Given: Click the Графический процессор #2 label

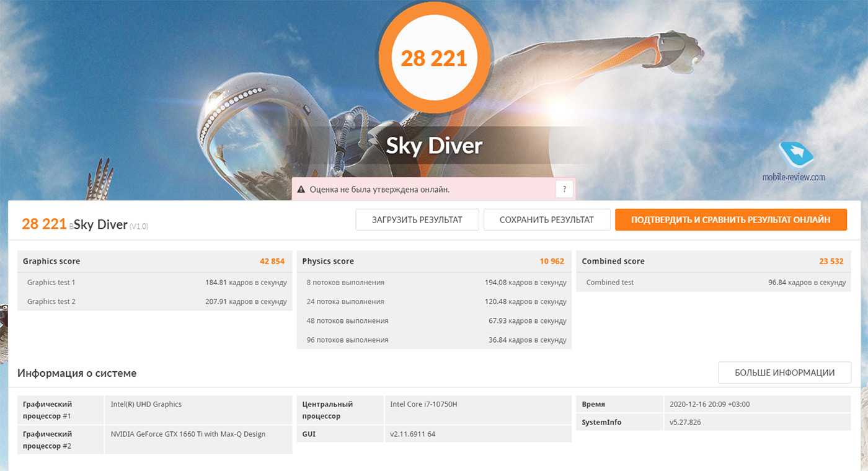Looking at the screenshot, I should (x=61, y=439).
